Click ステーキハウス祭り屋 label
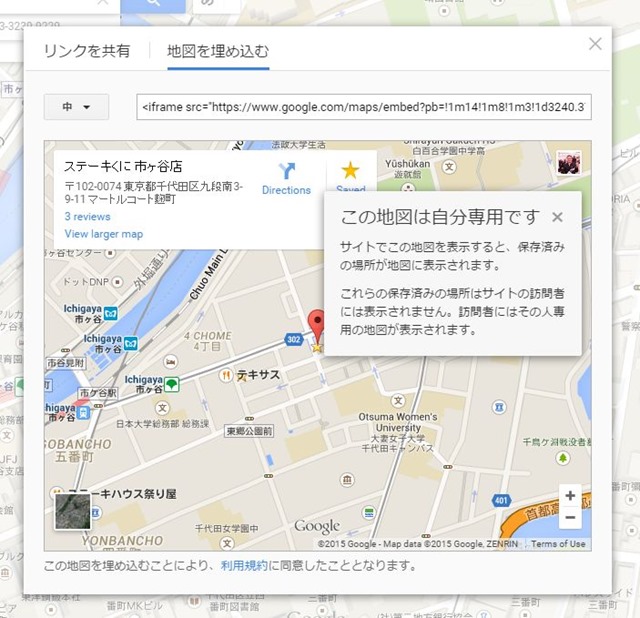 point(122,494)
